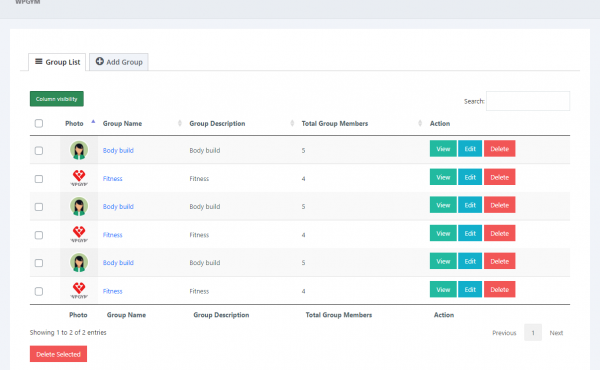Image resolution: width=600 pixels, height=370 pixels.
Task: Delete the third Body build group
Action: coord(499,261)
